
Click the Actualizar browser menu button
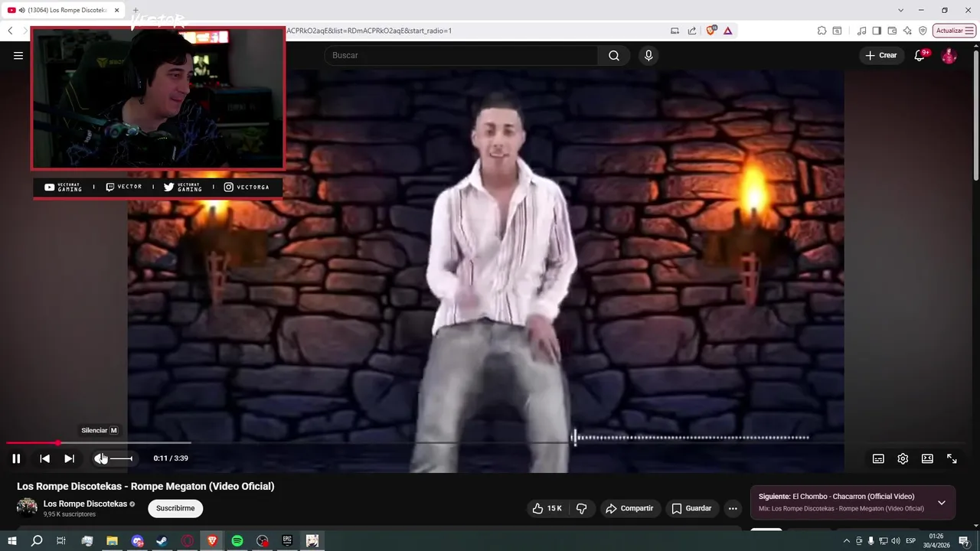[x=954, y=31]
